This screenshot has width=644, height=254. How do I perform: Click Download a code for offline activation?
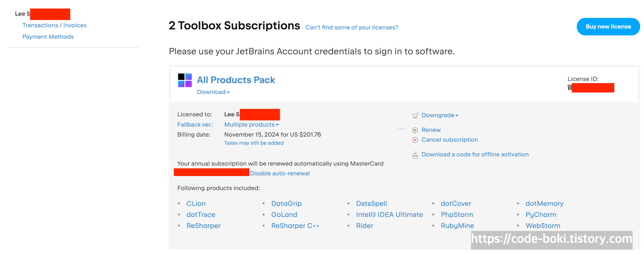coord(475,155)
